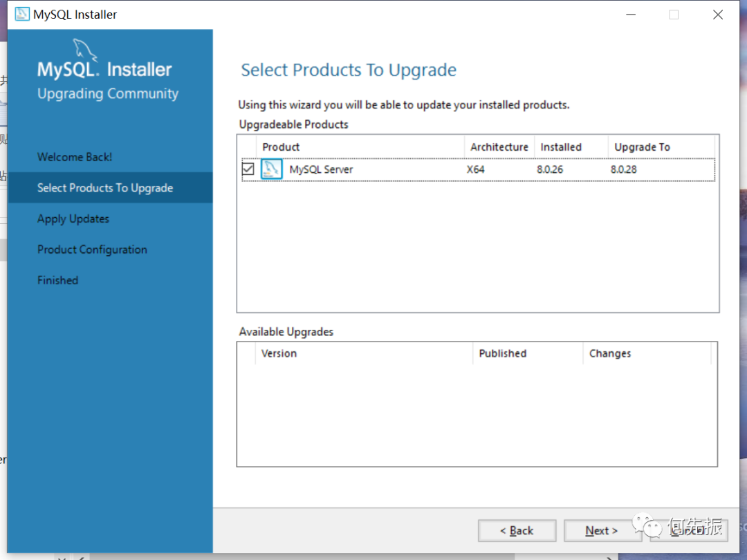The width and height of the screenshot is (747, 560).
Task: Jump to the Finished step
Action: coord(57,281)
